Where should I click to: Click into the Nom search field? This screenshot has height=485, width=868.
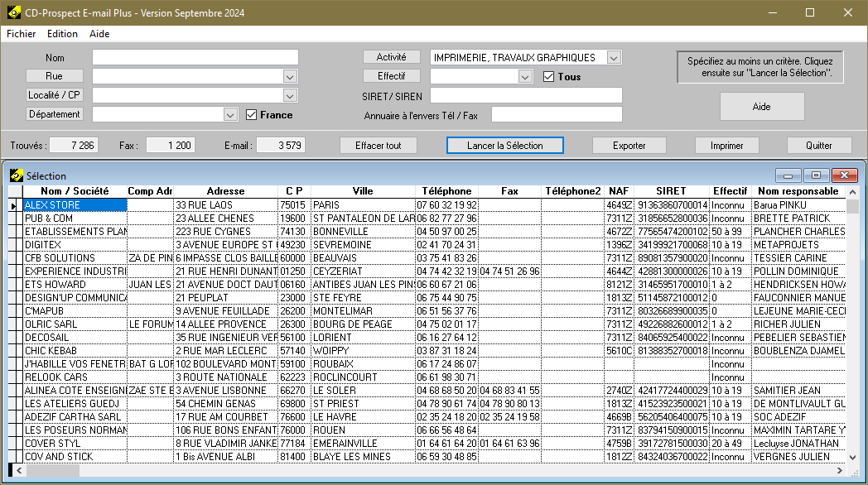click(195, 57)
